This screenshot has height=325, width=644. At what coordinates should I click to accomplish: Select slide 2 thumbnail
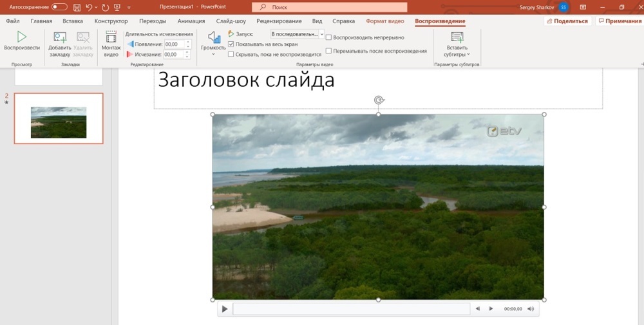tap(59, 118)
